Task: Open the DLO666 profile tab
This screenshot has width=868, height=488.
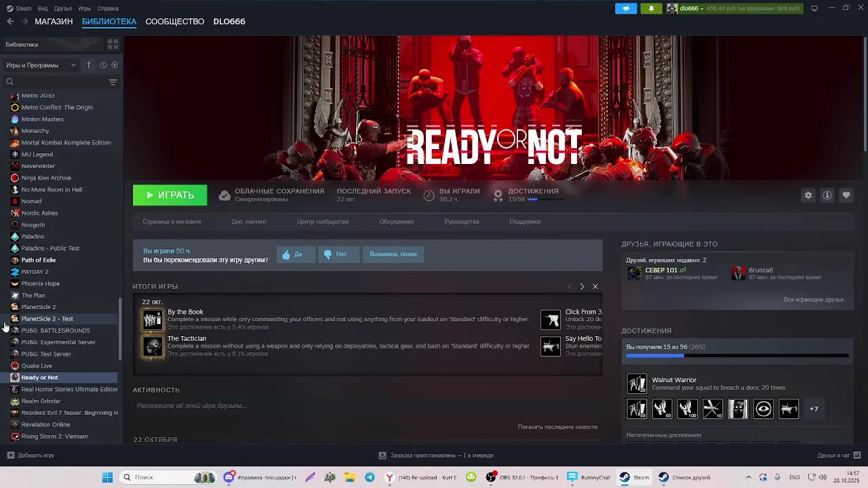Action: coord(229,22)
